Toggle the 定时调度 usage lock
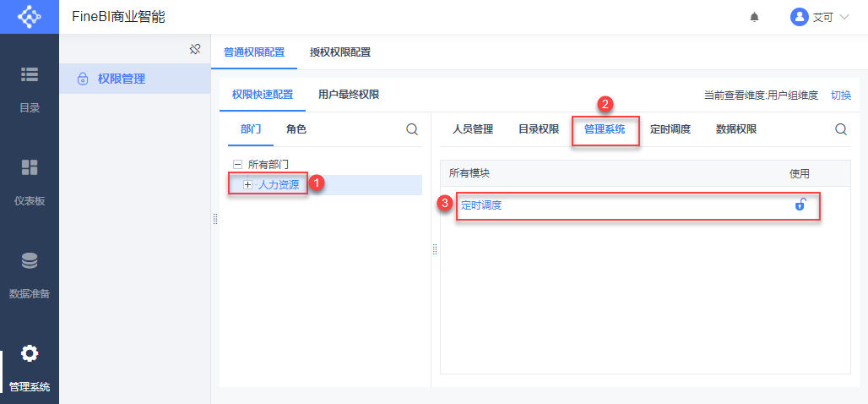868x404 pixels. click(x=800, y=205)
